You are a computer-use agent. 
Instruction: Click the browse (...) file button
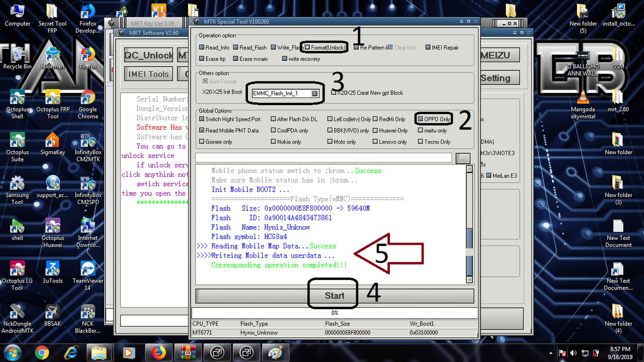(462, 158)
